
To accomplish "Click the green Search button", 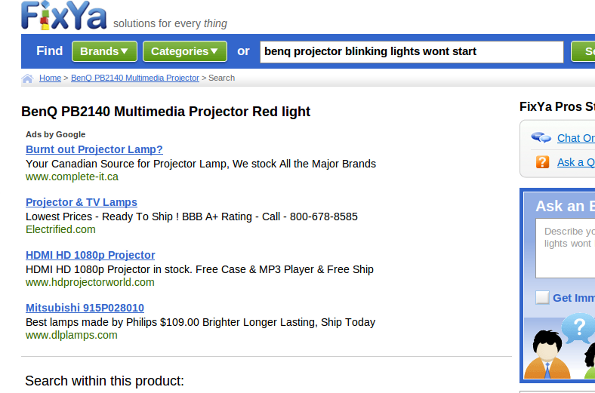I will pyautogui.click(x=583, y=51).
